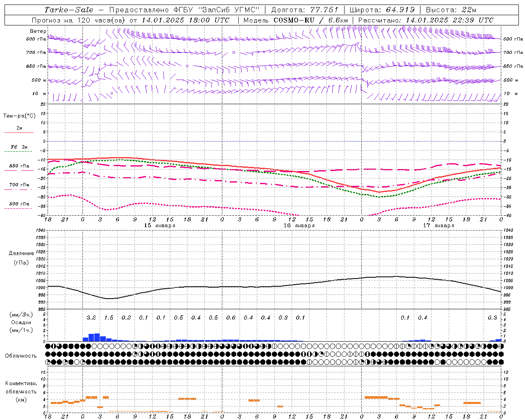Click the 'COSMO-RU / 6.6км' model name
The height and width of the screenshot is (420, 525).
(x=310, y=20)
